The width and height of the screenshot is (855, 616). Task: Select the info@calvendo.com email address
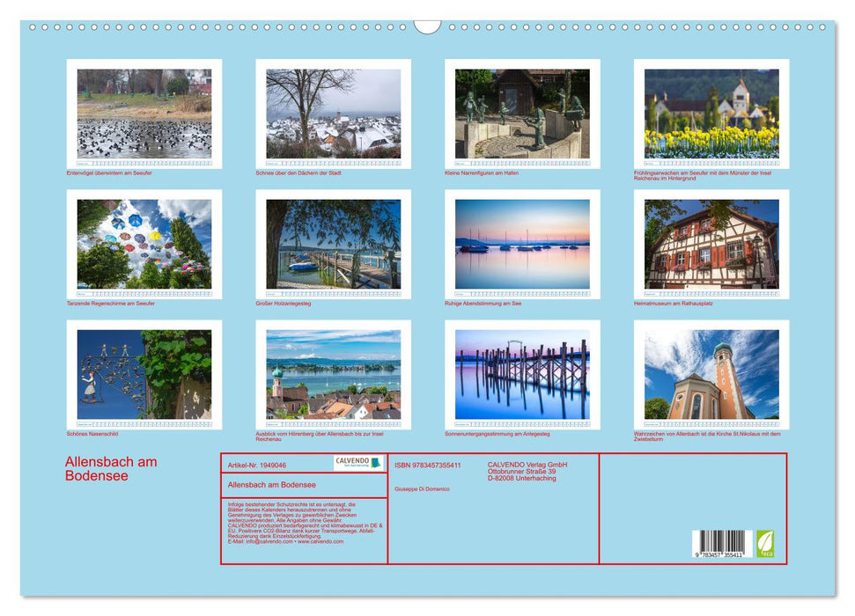pyautogui.click(x=269, y=542)
